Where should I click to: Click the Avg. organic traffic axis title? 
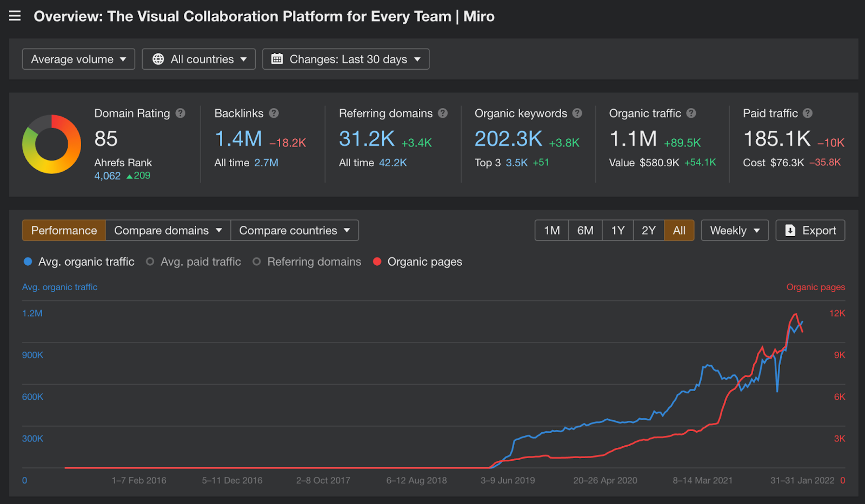(60, 287)
